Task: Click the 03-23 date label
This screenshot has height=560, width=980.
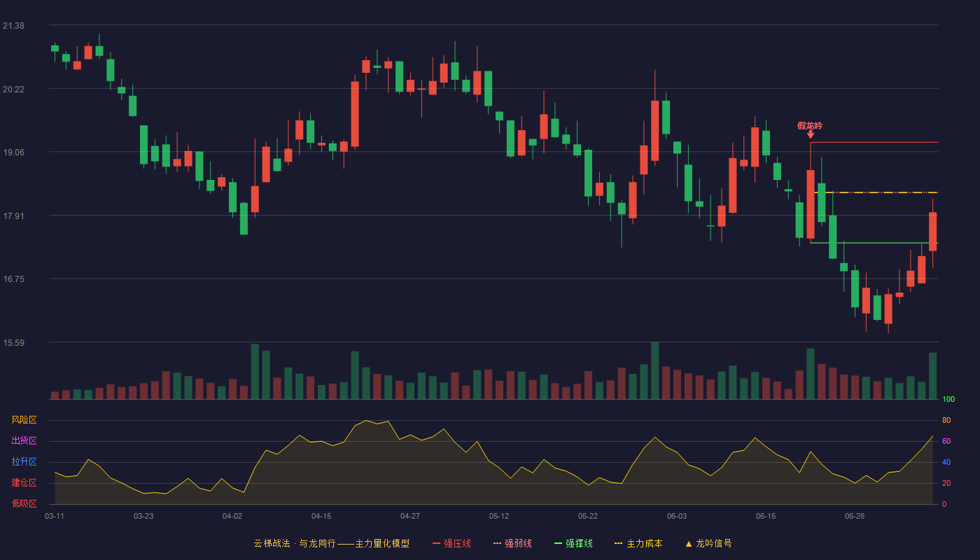Action: (x=143, y=516)
